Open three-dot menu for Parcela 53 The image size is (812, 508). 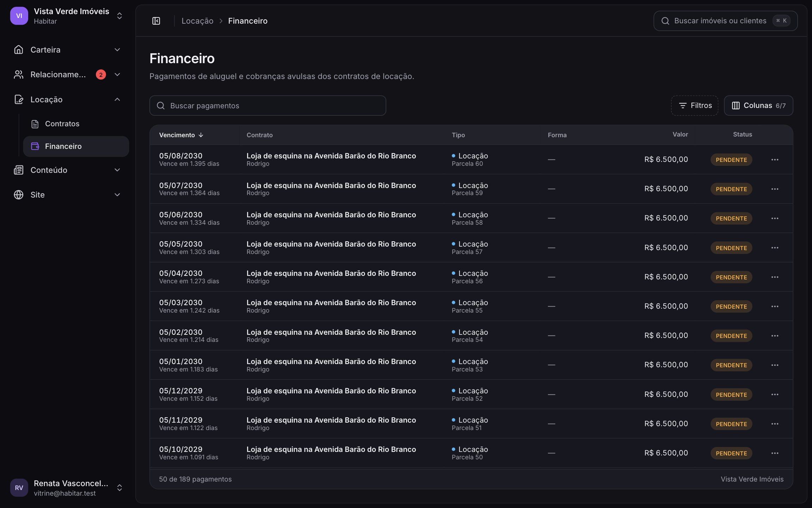click(x=775, y=365)
